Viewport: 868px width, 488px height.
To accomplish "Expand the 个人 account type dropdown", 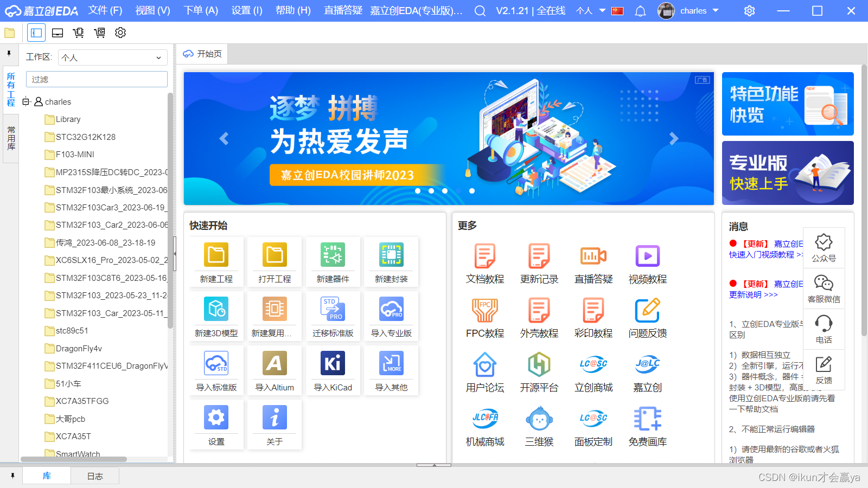I will (602, 10).
